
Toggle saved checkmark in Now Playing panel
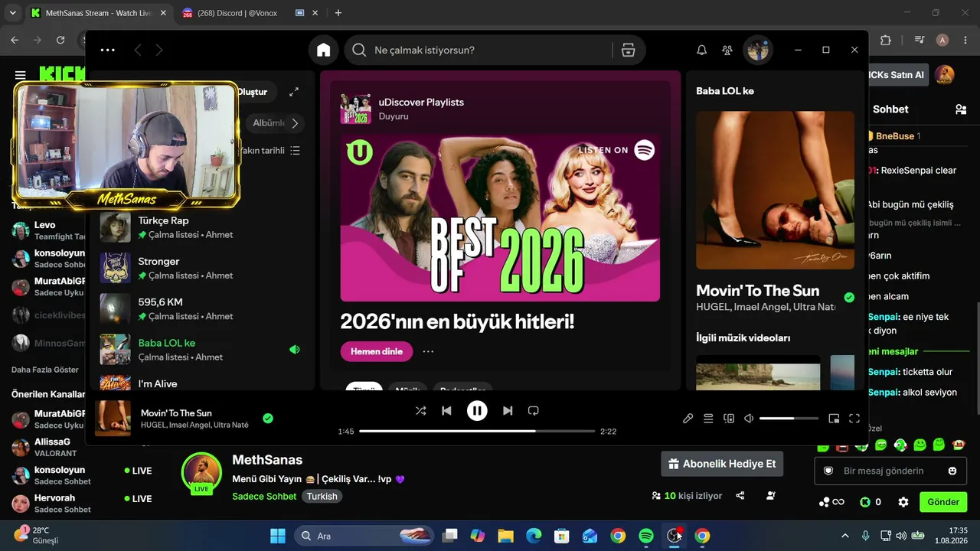(849, 298)
